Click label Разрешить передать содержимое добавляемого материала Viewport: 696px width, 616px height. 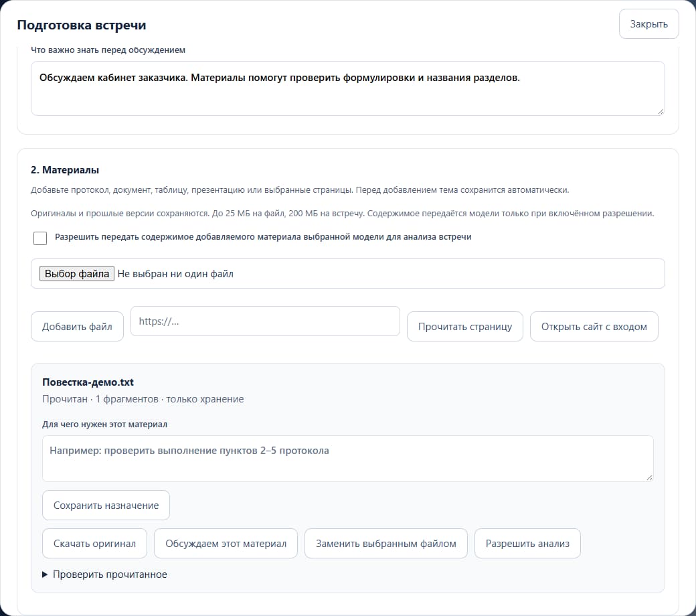(263, 237)
